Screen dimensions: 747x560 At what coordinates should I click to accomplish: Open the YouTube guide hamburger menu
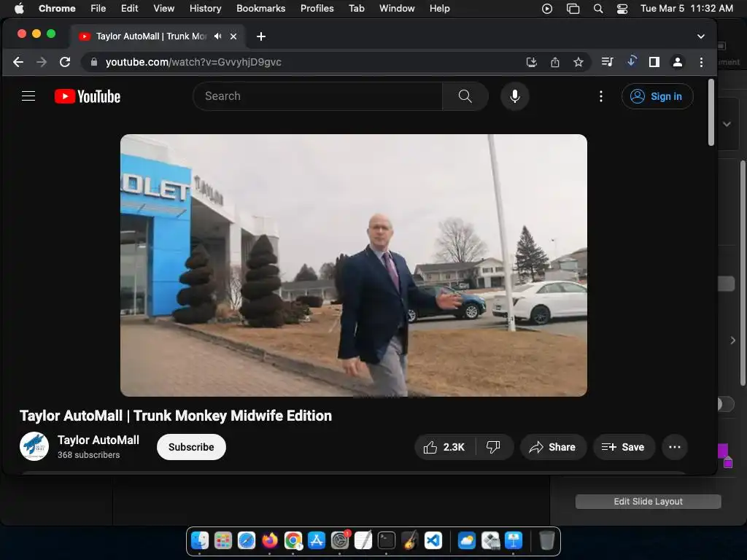tap(28, 96)
